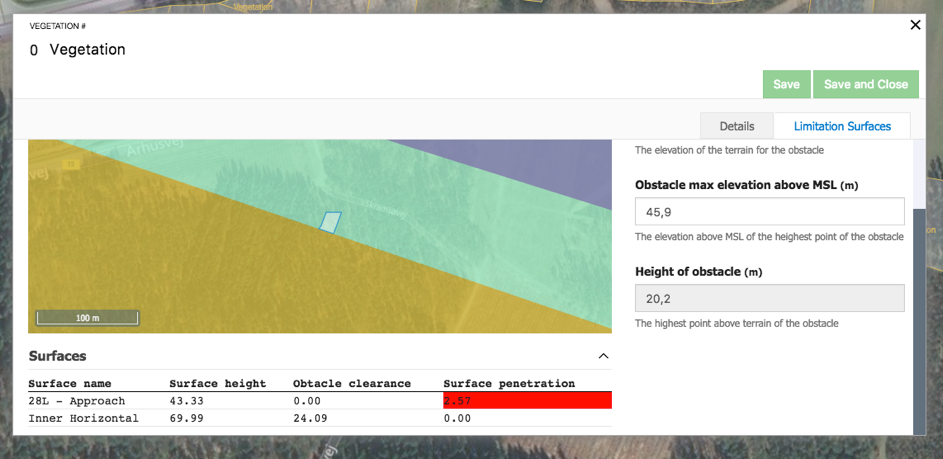
Task: Click the Height of obstacle field
Action: click(770, 298)
